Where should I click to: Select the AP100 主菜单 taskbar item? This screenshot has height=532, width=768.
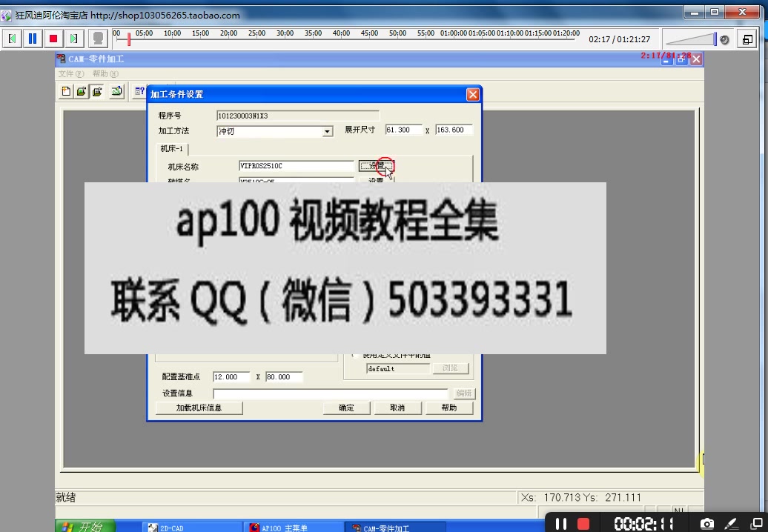tap(293, 526)
